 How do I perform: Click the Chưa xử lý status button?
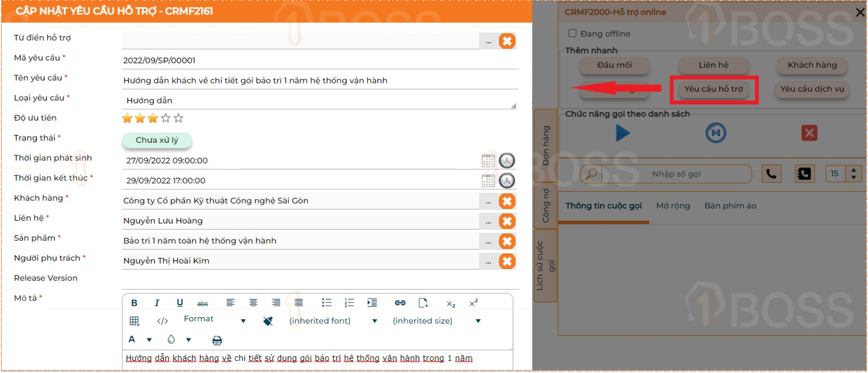point(157,140)
